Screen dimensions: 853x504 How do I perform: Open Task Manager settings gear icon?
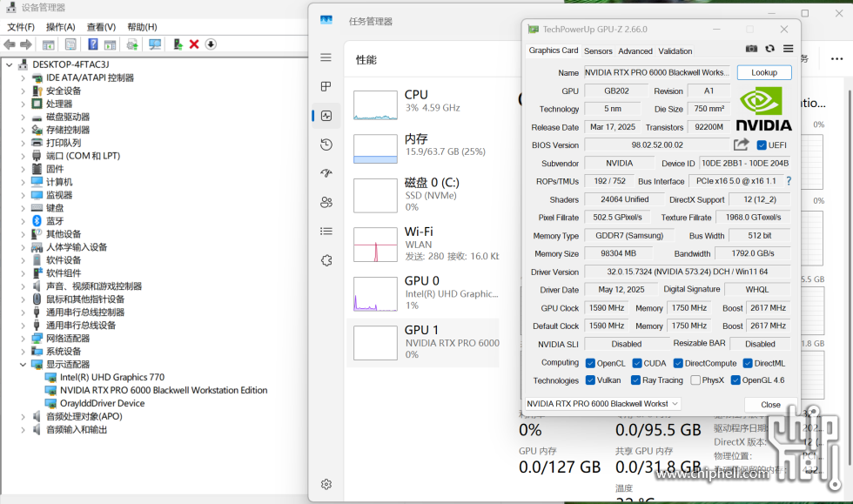pos(326,484)
